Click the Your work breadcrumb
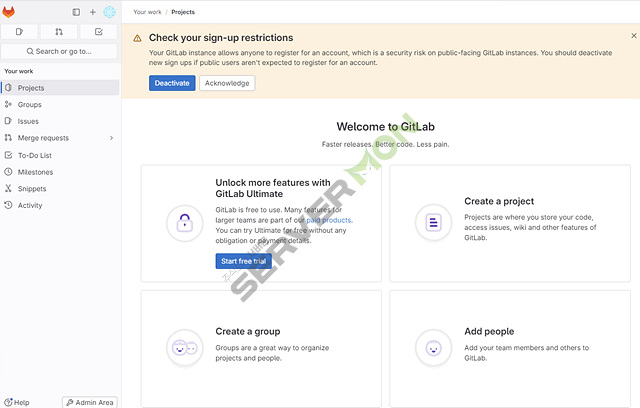Screen dimensions: 640x408 click(x=147, y=12)
